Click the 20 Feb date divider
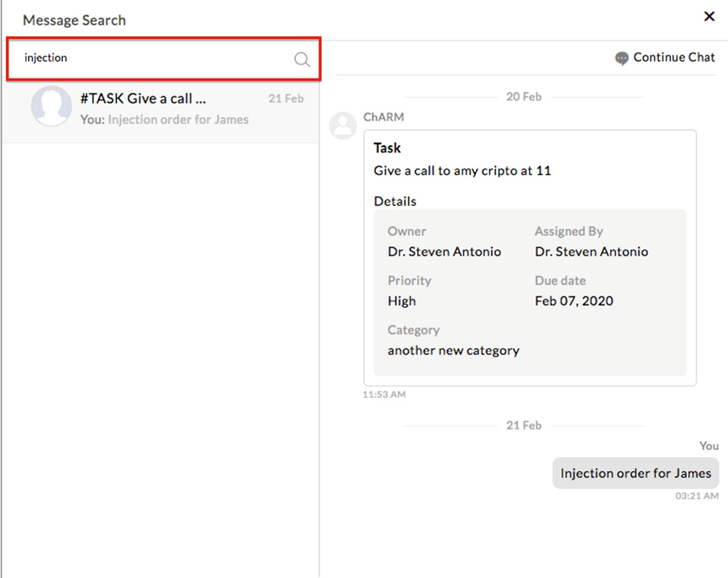The image size is (728, 578). pyautogui.click(x=524, y=97)
